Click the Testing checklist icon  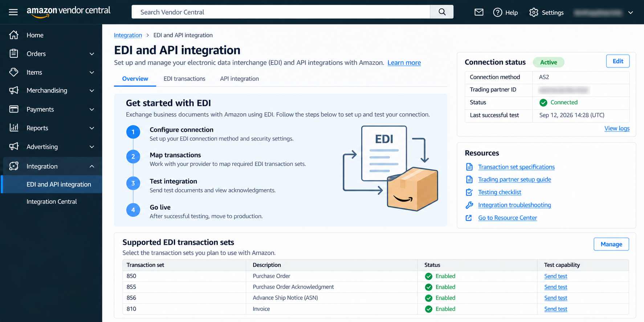pos(469,192)
